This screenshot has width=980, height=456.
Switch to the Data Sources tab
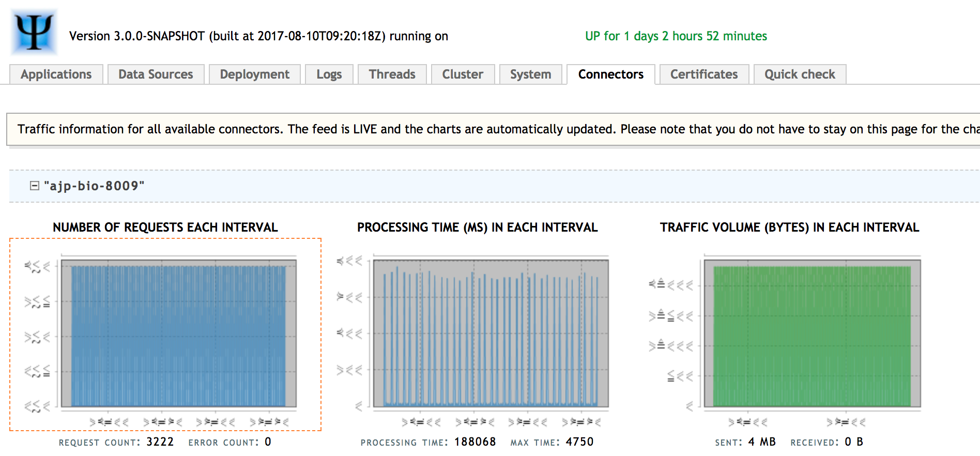[156, 74]
